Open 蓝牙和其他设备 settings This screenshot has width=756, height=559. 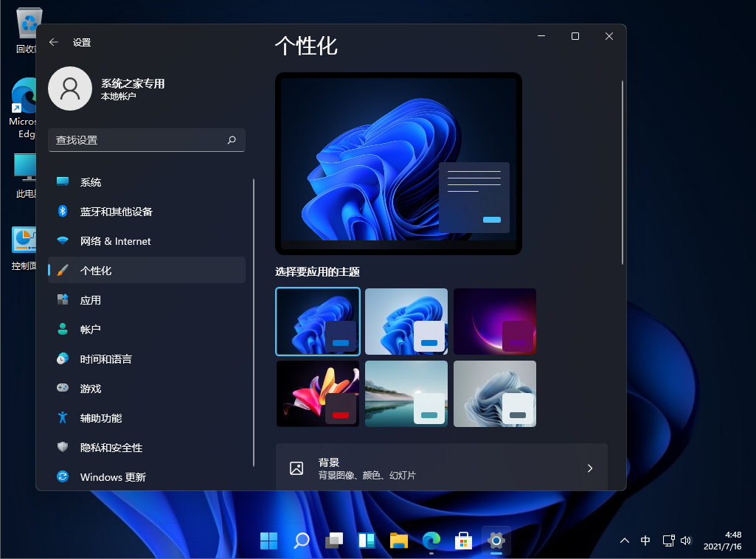coord(116,212)
